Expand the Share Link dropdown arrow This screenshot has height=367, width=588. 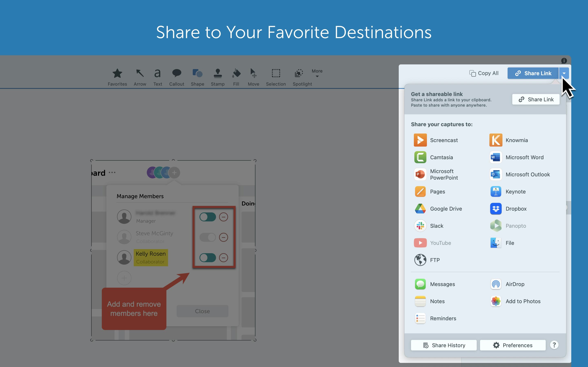[564, 73]
